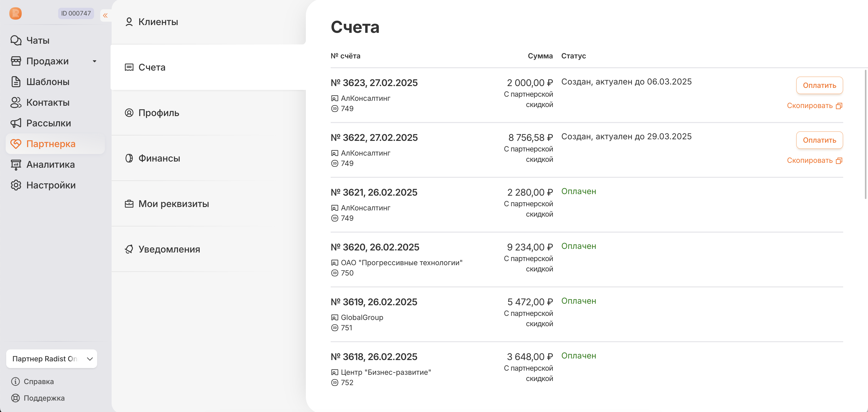Click the ID 000747 badge
This screenshot has width=868, height=412.
click(76, 13)
